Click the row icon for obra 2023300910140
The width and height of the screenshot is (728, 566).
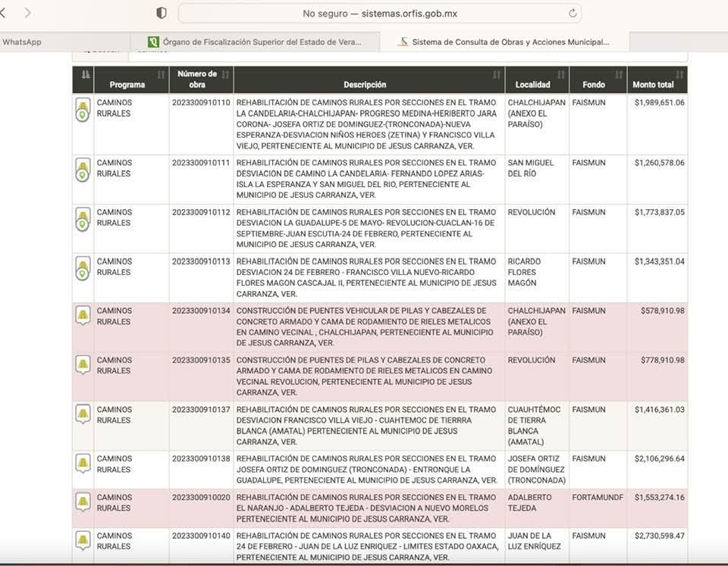[83, 539]
